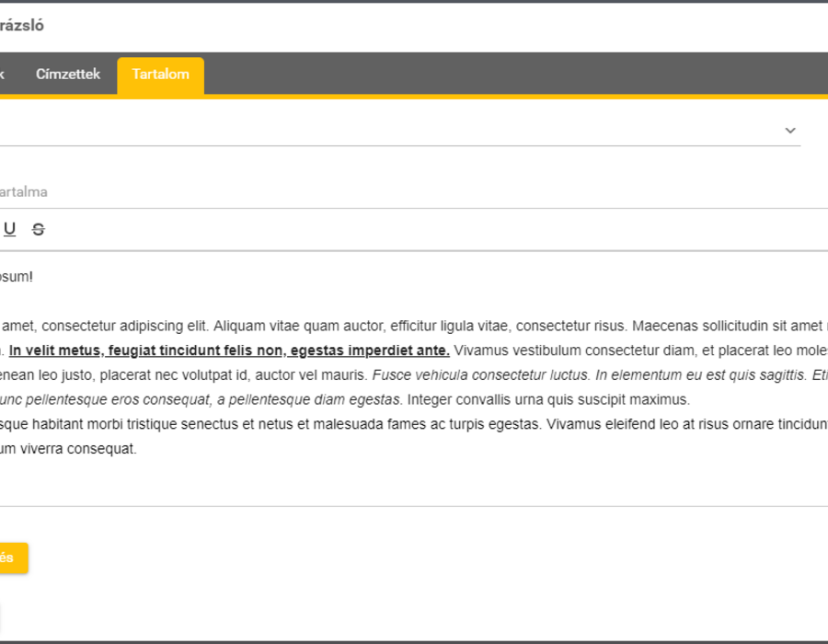
Task: Click the text "Aliquam vitae quam auctor"
Action: pyautogui.click(x=299, y=327)
